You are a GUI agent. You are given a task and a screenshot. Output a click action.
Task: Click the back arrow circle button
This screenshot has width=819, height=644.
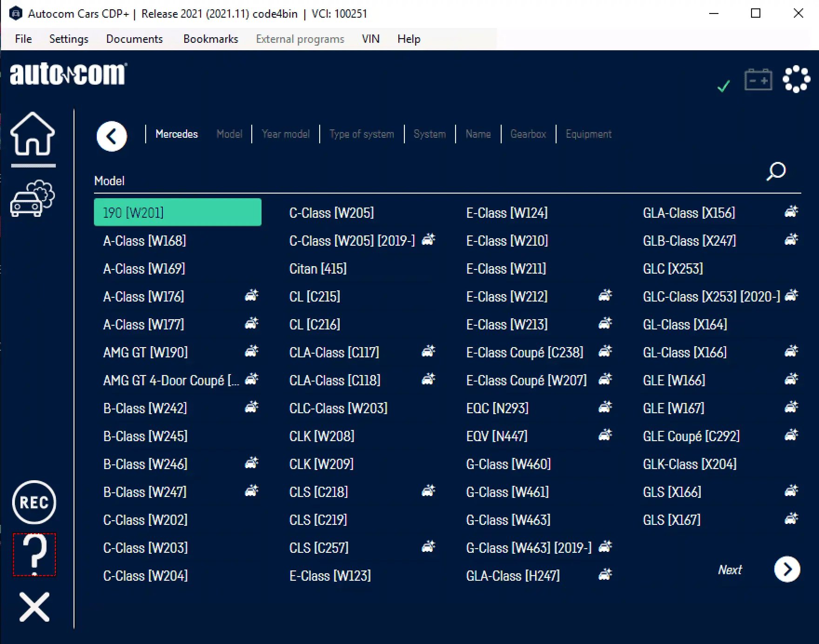click(112, 136)
